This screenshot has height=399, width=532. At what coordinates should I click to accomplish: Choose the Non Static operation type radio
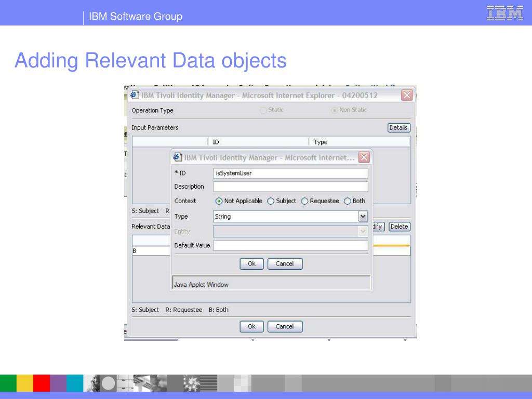click(334, 110)
